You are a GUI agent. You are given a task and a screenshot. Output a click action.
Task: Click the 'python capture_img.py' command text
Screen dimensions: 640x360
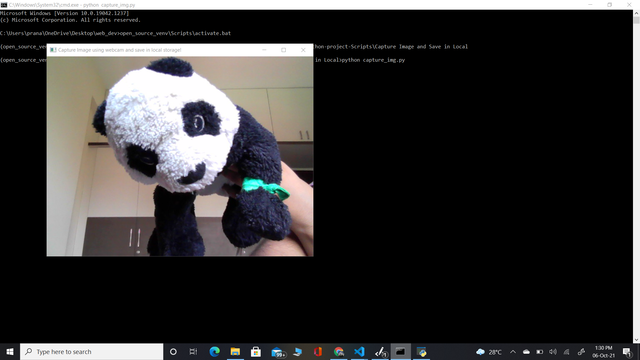pyautogui.click(x=373, y=60)
